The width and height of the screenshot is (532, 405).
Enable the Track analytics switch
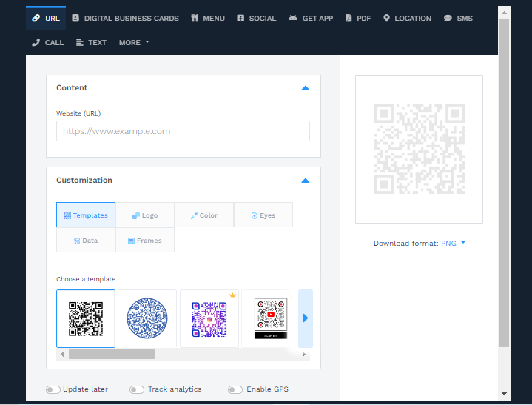pos(137,389)
